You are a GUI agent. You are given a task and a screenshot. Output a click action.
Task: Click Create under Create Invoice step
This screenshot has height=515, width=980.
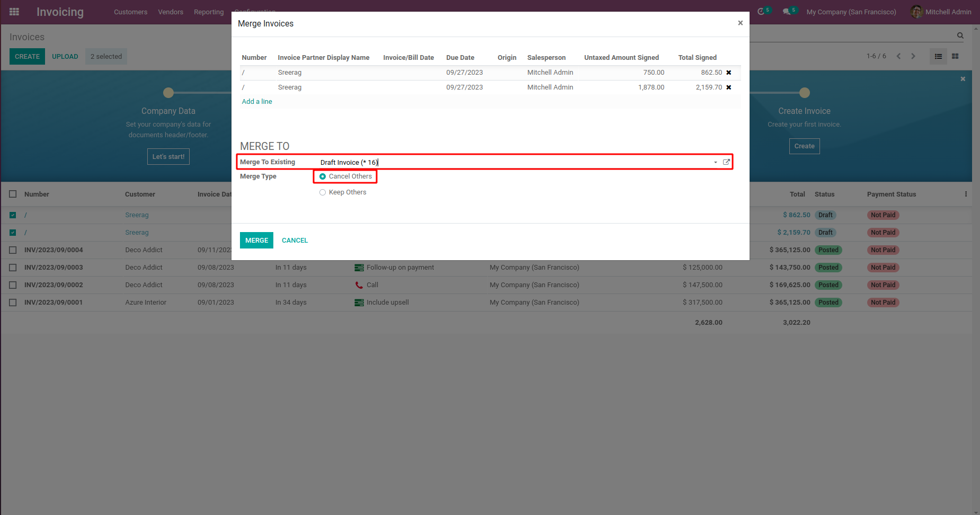[804, 146]
